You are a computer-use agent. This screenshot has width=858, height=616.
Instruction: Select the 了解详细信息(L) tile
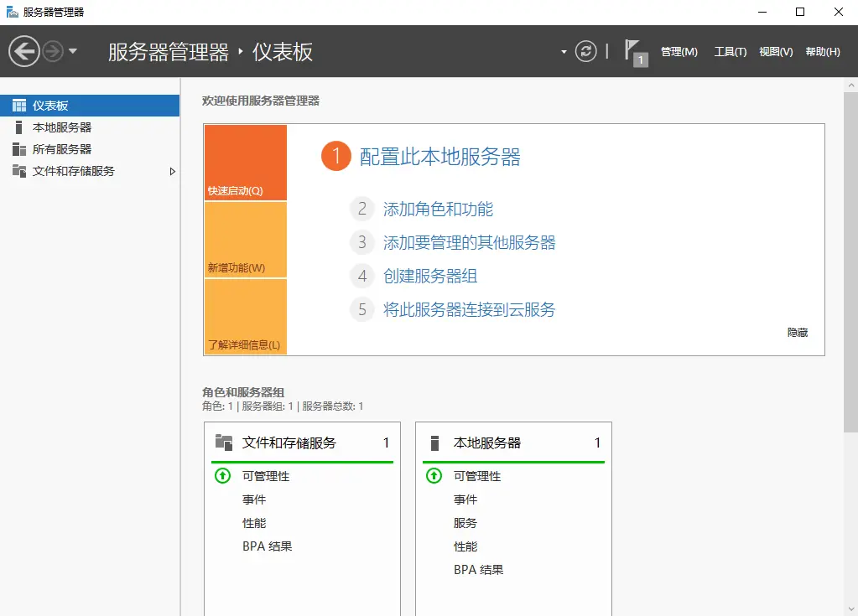(245, 317)
